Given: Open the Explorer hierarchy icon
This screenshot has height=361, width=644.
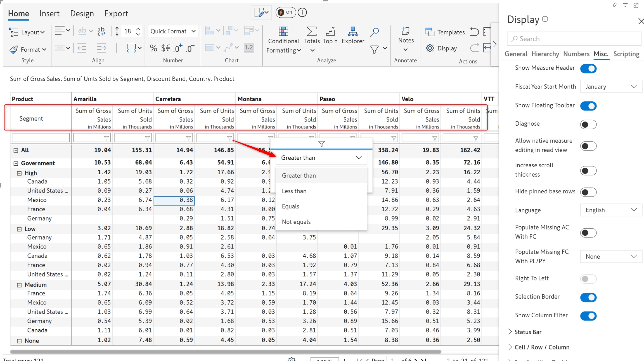Looking at the screenshot, I should tap(353, 32).
